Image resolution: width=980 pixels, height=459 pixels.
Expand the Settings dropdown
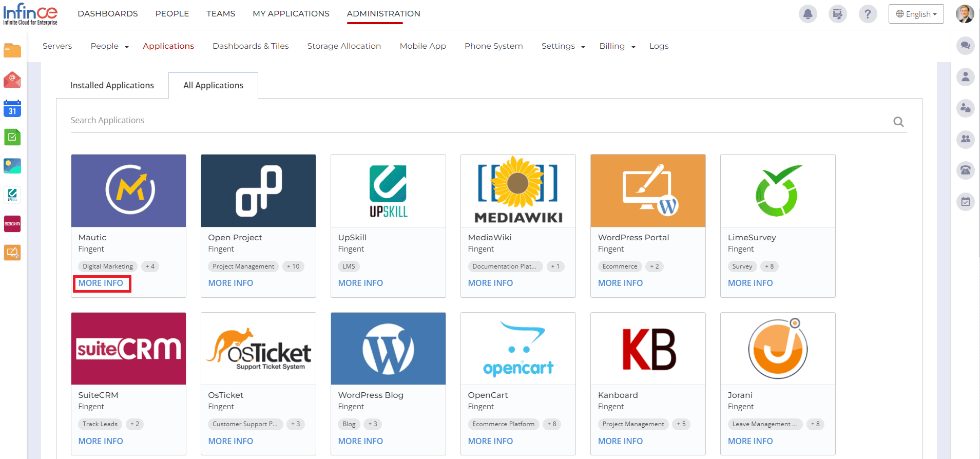coord(563,46)
